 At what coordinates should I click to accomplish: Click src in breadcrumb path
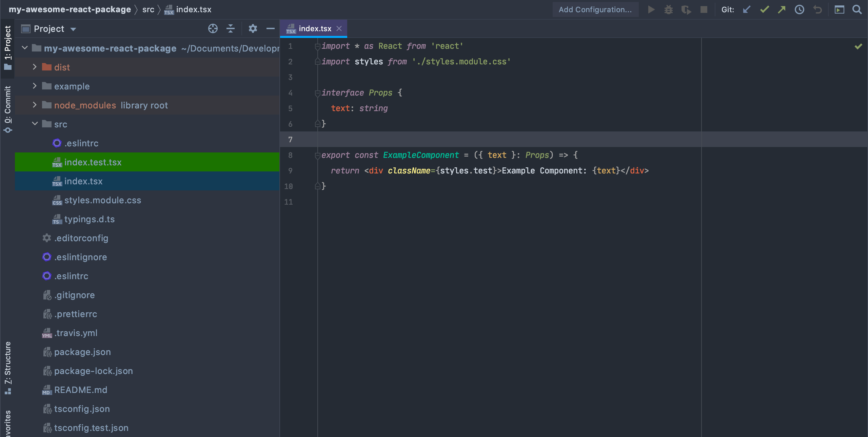pos(148,9)
